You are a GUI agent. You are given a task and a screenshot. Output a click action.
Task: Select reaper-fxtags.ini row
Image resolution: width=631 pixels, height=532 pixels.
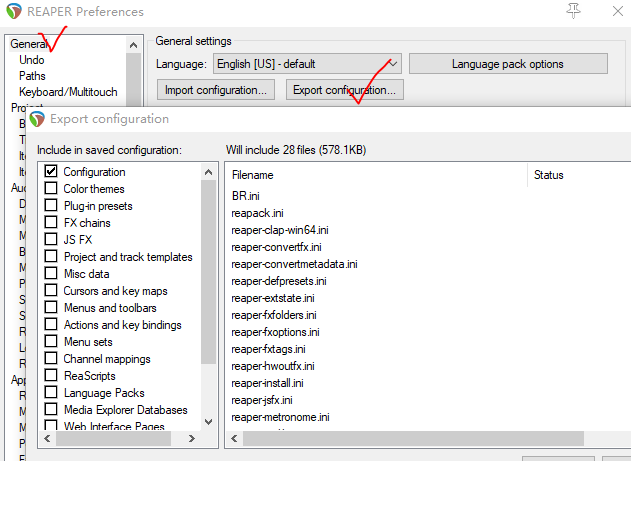click(268, 349)
